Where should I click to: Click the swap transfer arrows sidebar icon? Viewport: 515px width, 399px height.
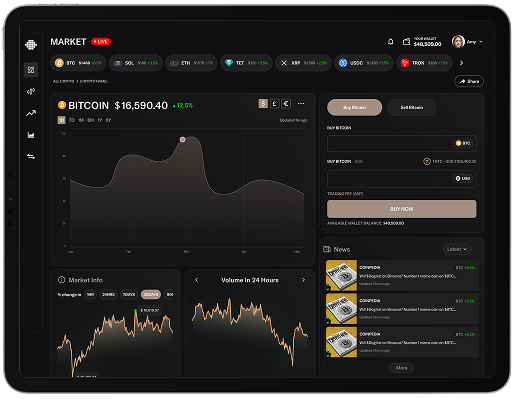point(31,156)
